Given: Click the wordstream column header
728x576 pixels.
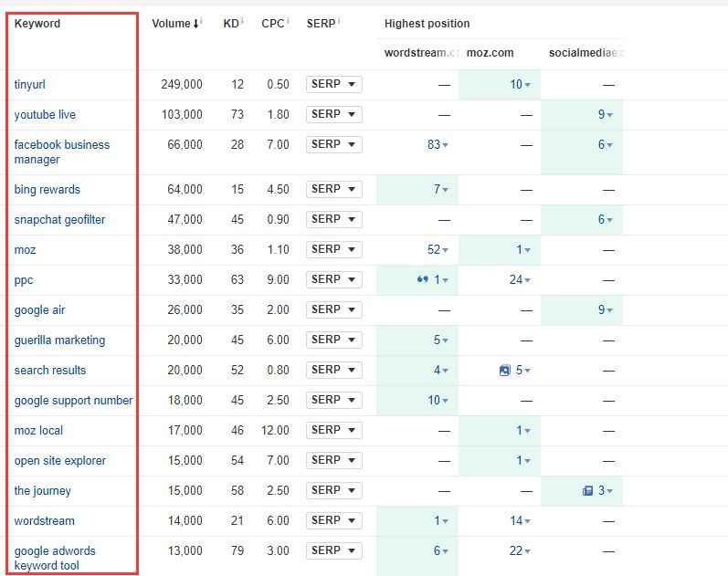Looking at the screenshot, I should pos(422,53).
